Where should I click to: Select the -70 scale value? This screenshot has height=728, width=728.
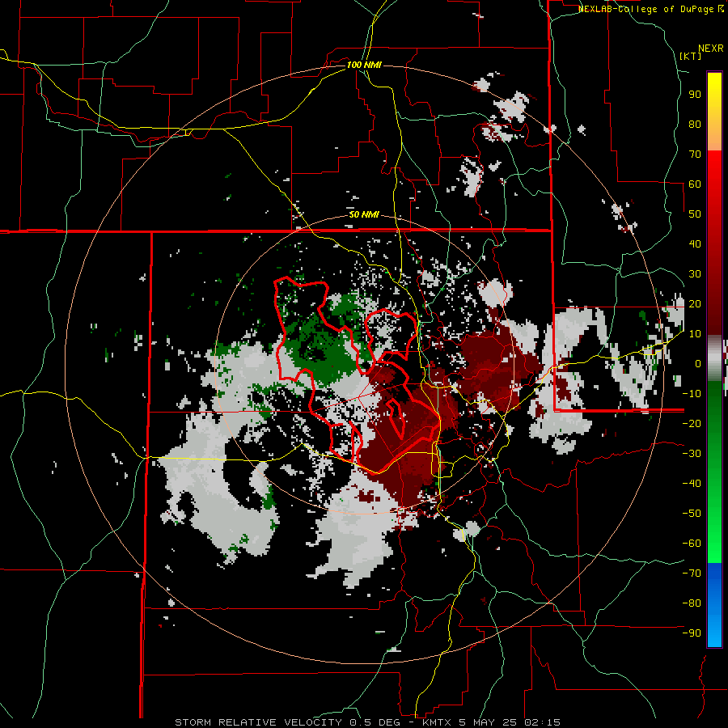692,574
